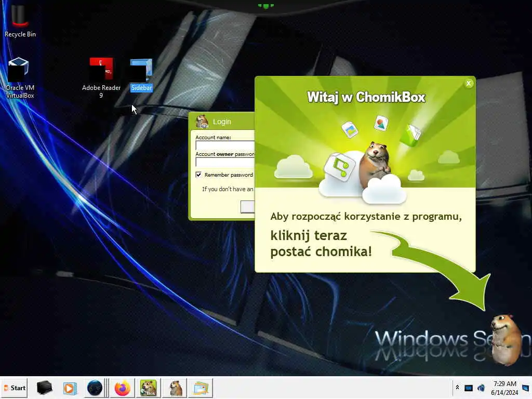Select the Adobe Reader 9 desktop icon
This screenshot has height=399, width=532.
tap(101, 78)
